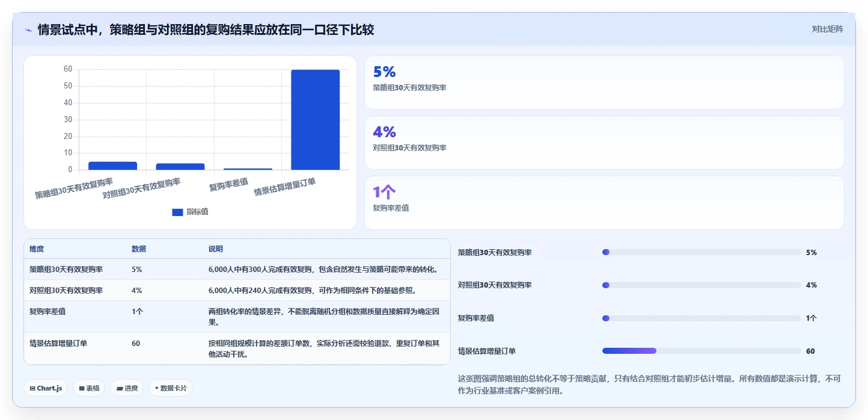Click the progress bar for 复购率差值
Viewport: 868px width, 420px height.
pyautogui.click(x=701, y=318)
